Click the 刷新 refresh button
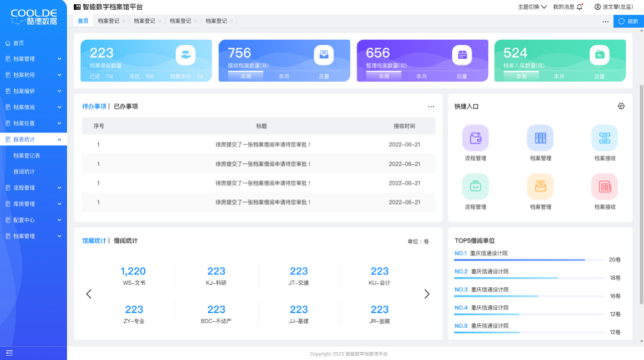Viewport: 644px width, 360px height. click(x=628, y=21)
